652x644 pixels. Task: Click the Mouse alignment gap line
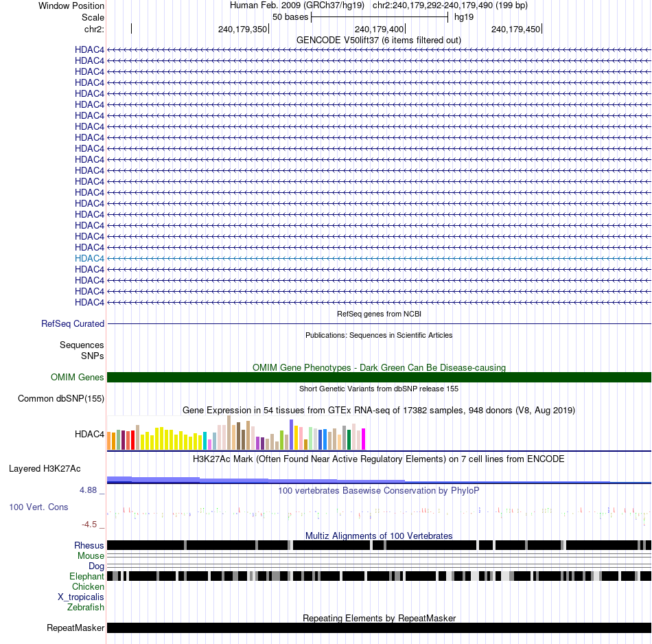pyautogui.click(x=380, y=556)
